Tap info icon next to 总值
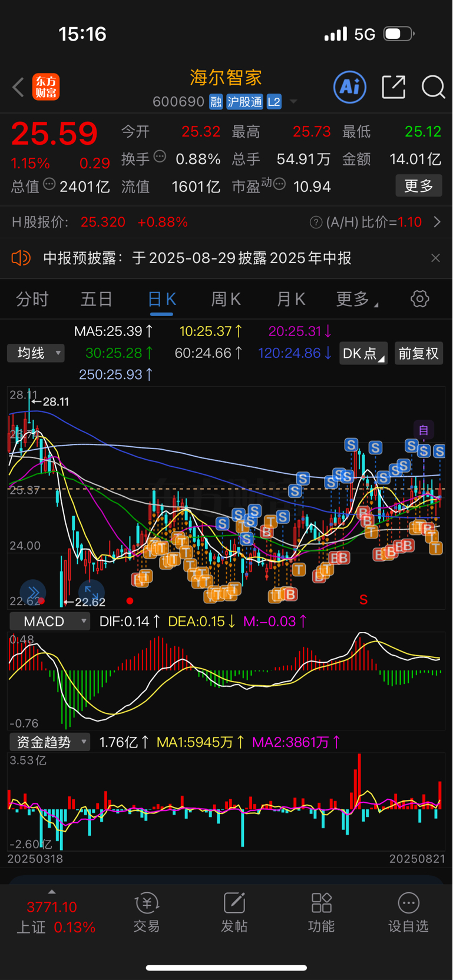Screen dimensions: 453x980 pos(49,184)
